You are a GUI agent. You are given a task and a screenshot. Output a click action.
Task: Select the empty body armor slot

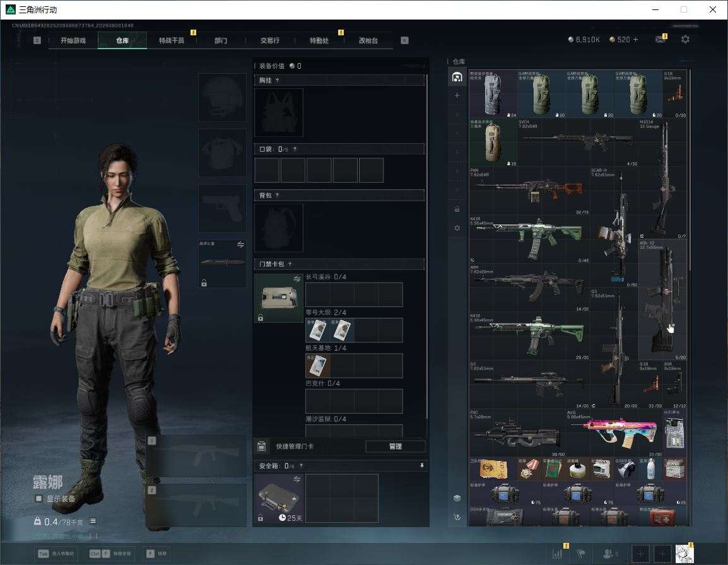point(222,153)
